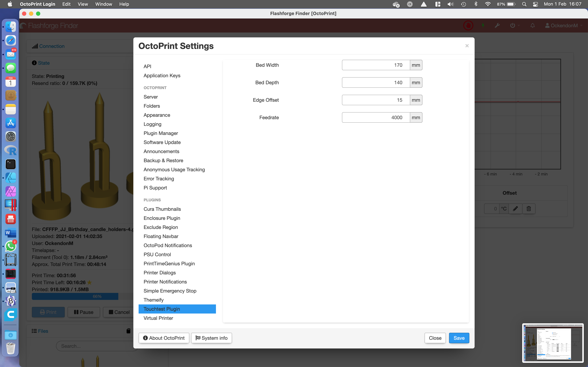
Task: Click the Bed Width input field
Action: [375, 65]
